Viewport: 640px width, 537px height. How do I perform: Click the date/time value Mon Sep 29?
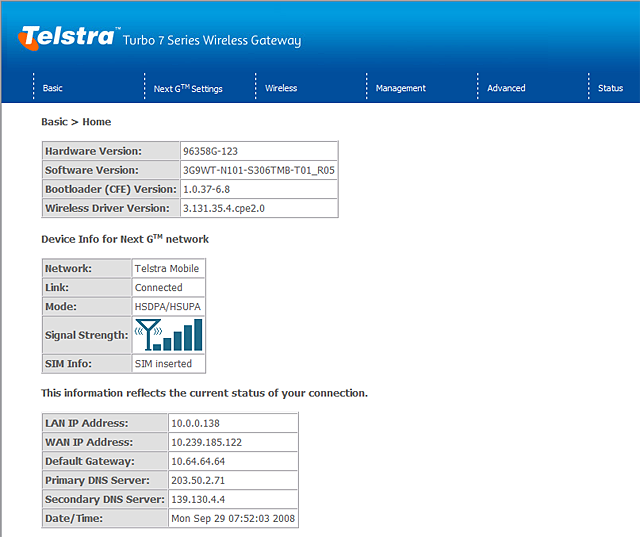click(233, 518)
